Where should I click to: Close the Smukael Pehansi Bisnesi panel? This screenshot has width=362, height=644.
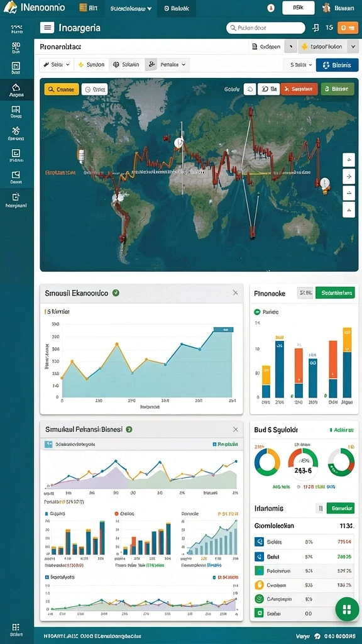235,429
